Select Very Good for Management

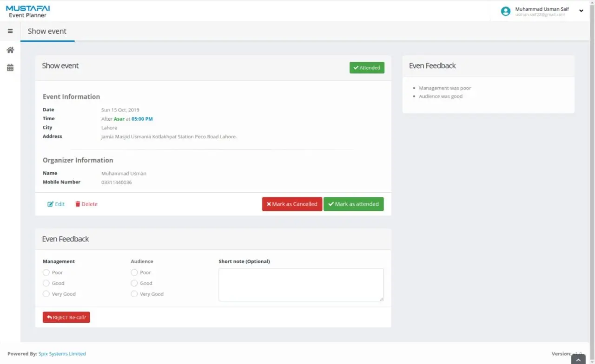click(x=46, y=294)
